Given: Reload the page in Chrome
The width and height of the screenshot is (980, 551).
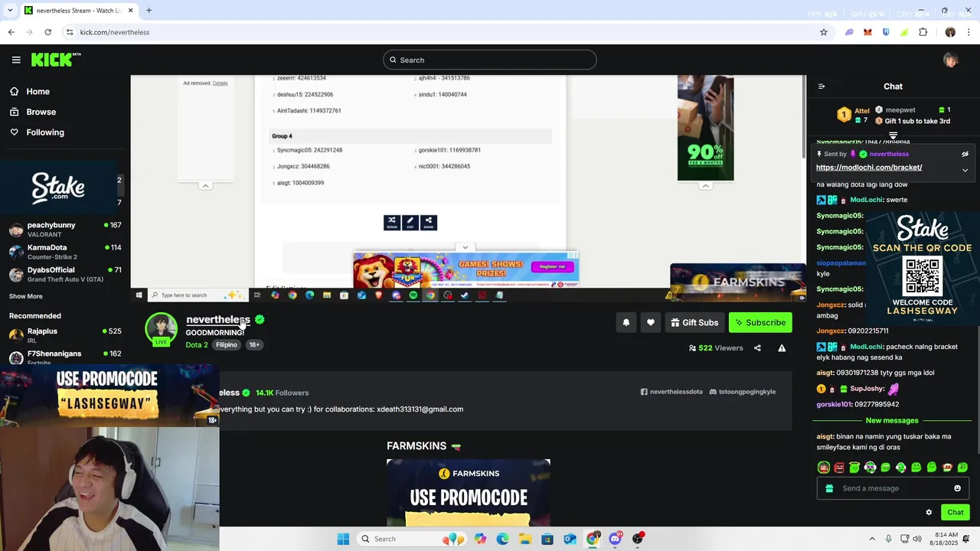Looking at the screenshot, I should pyautogui.click(x=47, y=32).
